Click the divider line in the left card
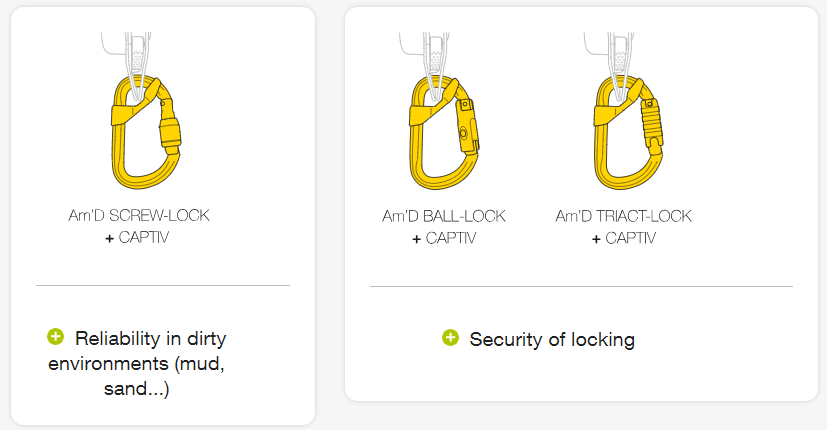Screen dimensions: 827x430 click(163, 285)
